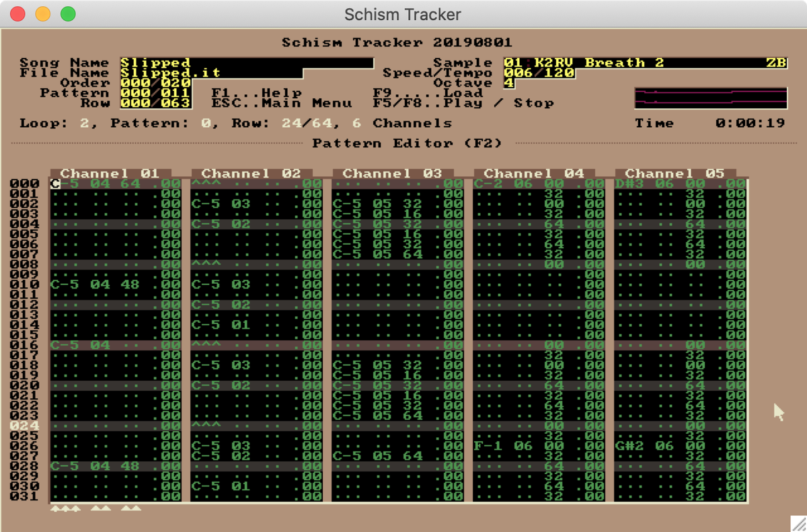Click the Schism Tracker window title bar
The width and height of the screenshot is (807, 532).
[403, 14]
